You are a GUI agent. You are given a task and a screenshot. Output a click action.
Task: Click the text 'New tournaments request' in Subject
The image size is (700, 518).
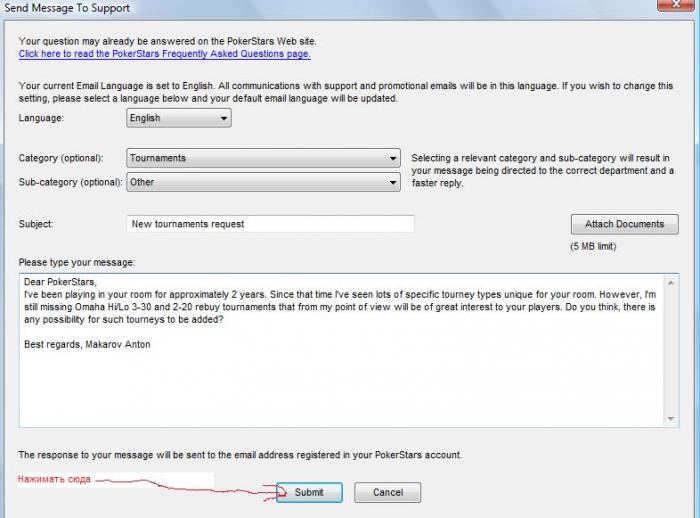click(x=188, y=224)
